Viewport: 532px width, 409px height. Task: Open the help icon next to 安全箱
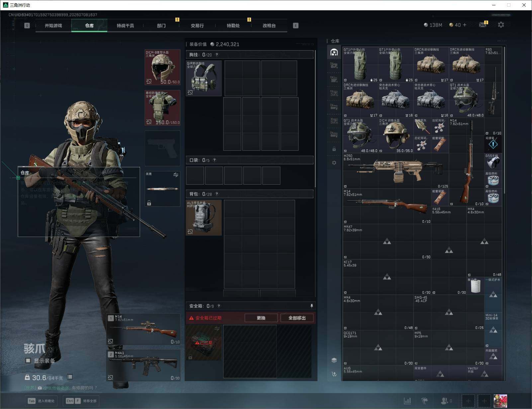219,306
